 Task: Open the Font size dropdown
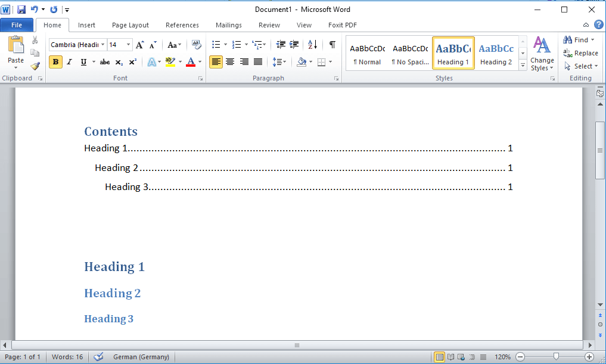pos(127,45)
